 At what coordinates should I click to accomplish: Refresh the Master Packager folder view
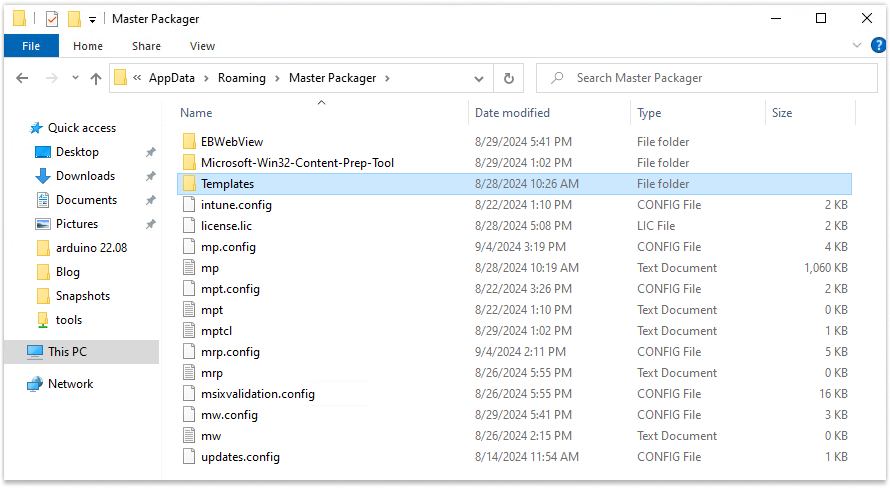tap(509, 78)
